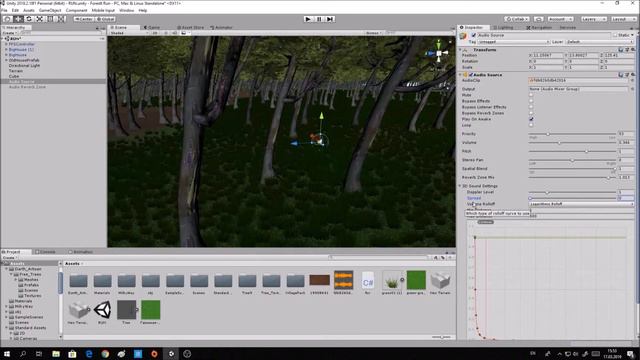This screenshot has height=360, width=640.
Task: Open the Tag dropdown
Action: pyautogui.click(x=513, y=42)
